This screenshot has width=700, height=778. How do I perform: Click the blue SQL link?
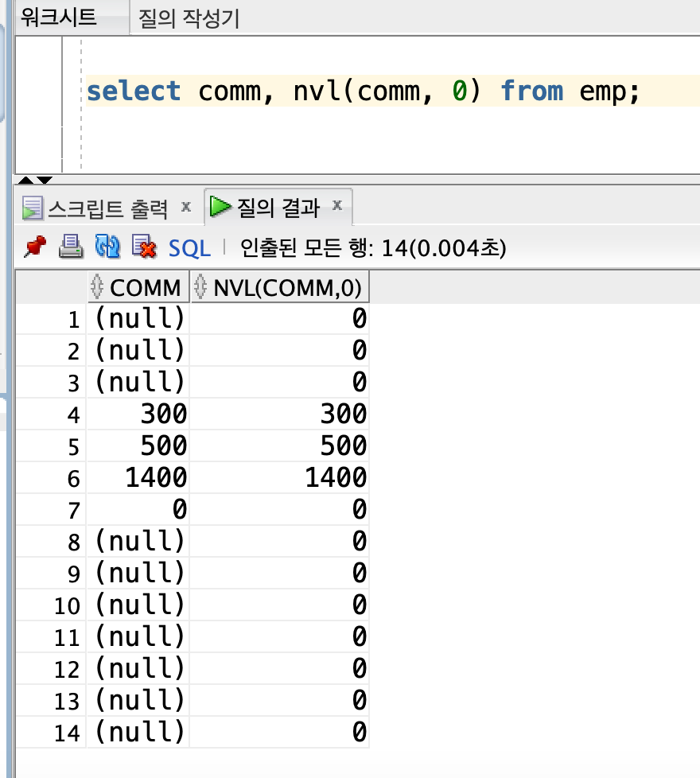[x=189, y=248]
